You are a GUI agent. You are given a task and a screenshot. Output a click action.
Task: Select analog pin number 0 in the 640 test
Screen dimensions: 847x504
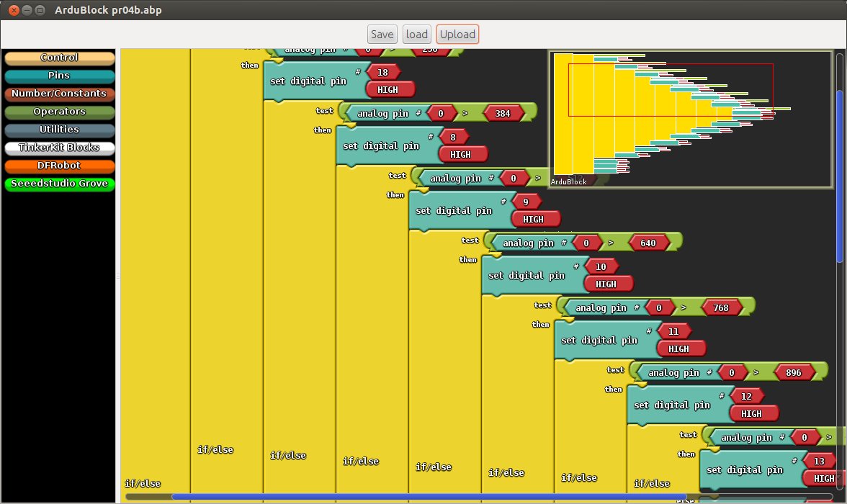[586, 243]
